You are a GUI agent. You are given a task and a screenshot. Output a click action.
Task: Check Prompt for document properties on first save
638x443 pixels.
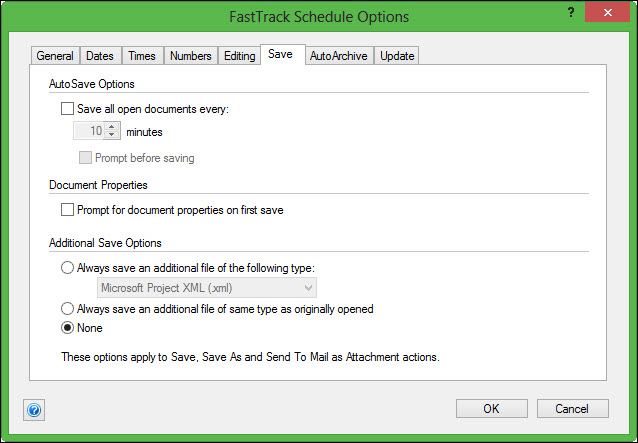coord(68,210)
